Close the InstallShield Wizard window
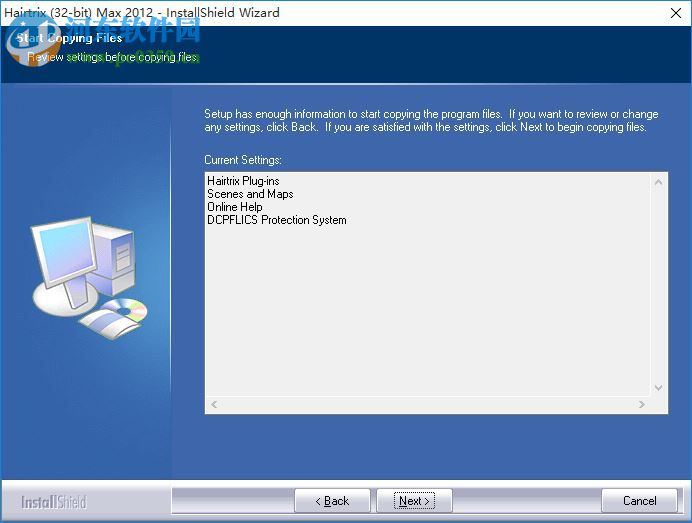The width and height of the screenshot is (692, 523). [676, 13]
